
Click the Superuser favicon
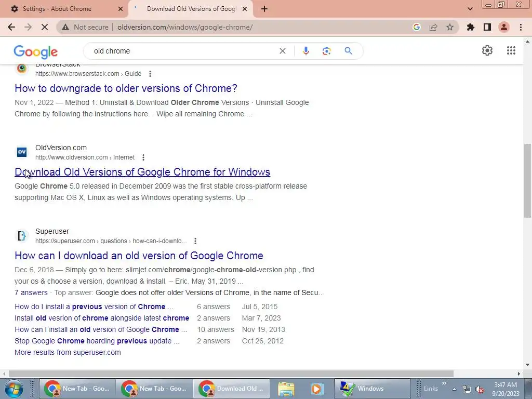point(22,235)
